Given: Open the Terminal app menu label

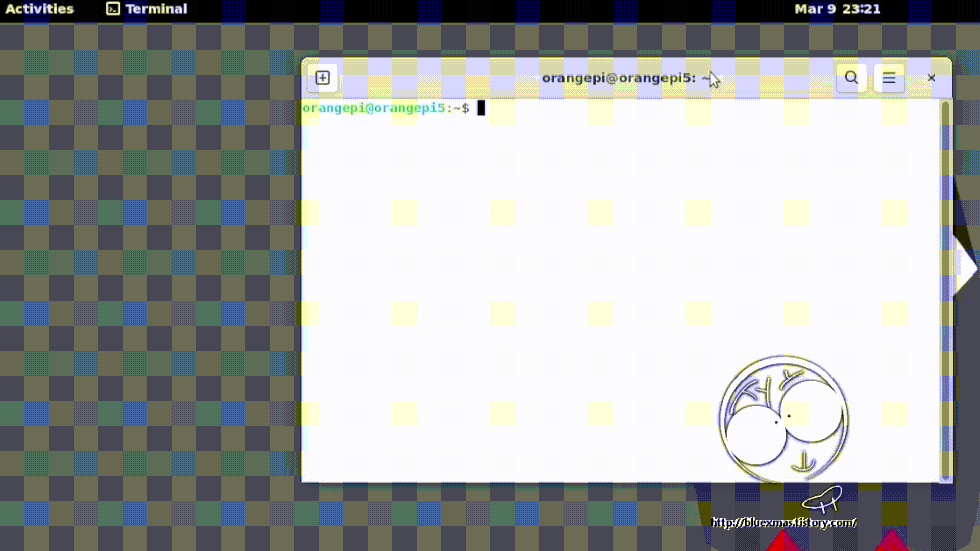Looking at the screenshot, I should [x=156, y=9].
